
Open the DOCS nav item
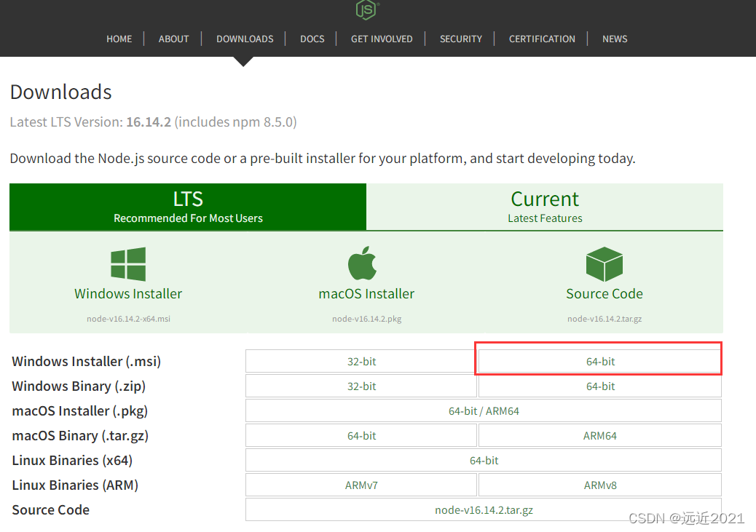pos(312,39)
